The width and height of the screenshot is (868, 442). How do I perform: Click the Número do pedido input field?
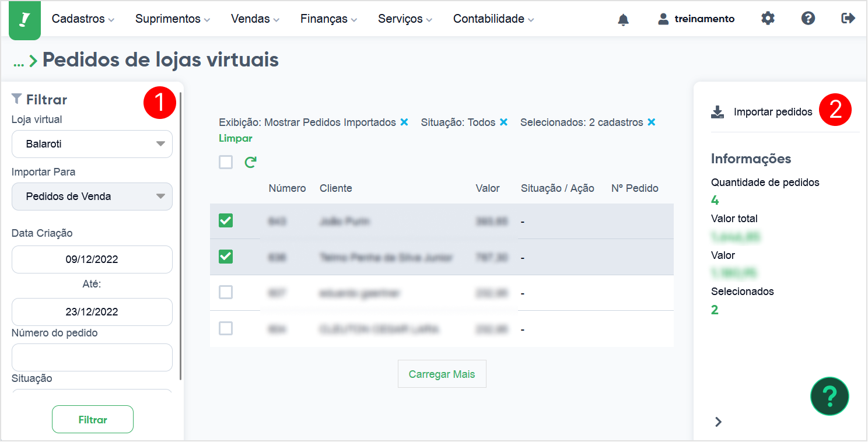(92, 357)
